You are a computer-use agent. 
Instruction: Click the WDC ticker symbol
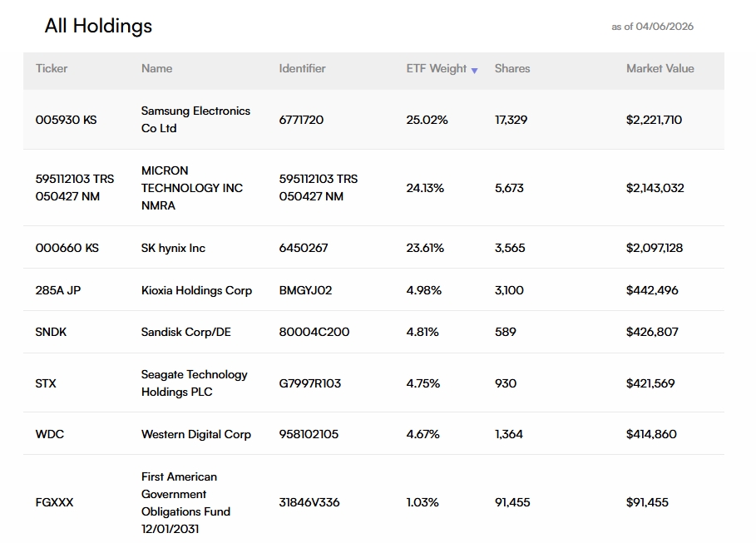tap(50, 434)
